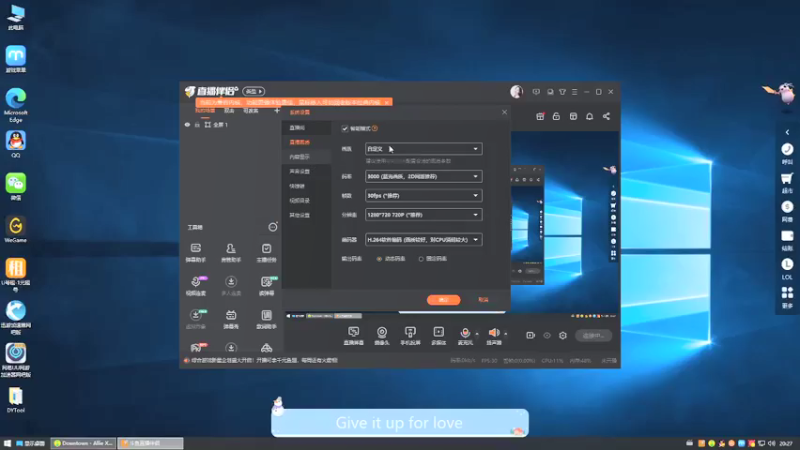Image resolution: width=800 pixels, height=450 pixels.
Task: Expand the pill button beside the app logo
Action: pyautogui.click(x=254, y=91)
